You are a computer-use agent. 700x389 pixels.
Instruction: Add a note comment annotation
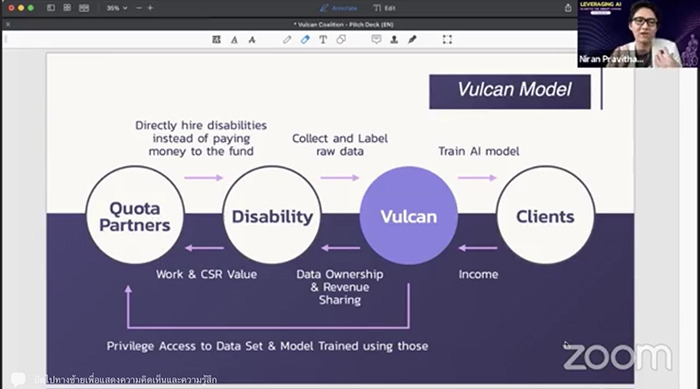[x=376, y=40]
